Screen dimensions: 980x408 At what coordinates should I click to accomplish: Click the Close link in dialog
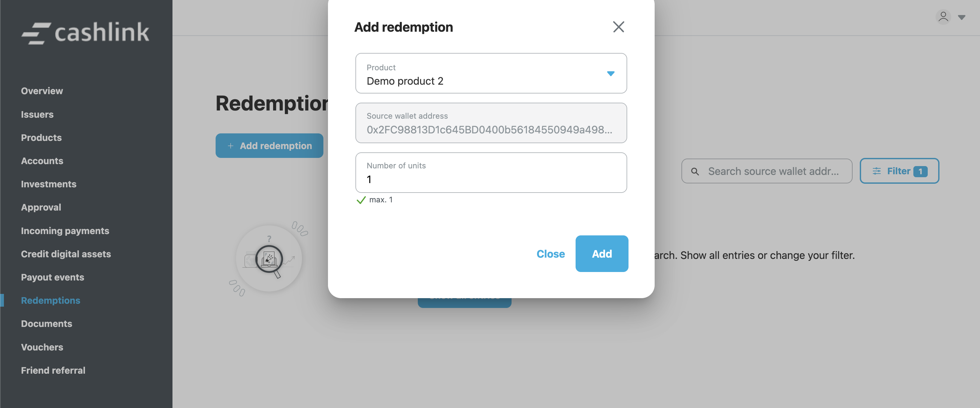550,254
